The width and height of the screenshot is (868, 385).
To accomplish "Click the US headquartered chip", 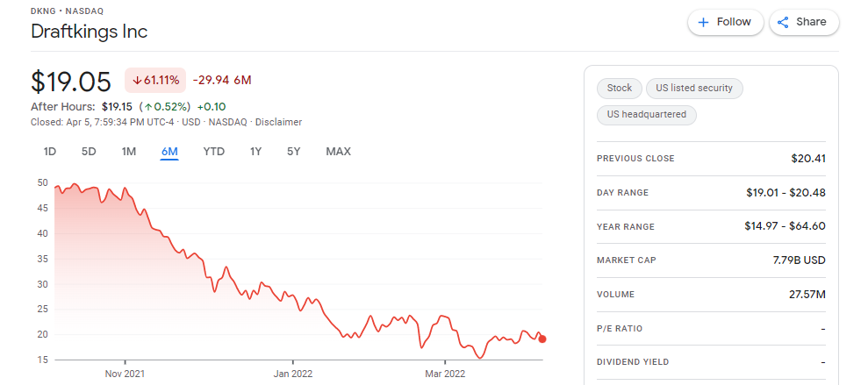I will (647, 115).
